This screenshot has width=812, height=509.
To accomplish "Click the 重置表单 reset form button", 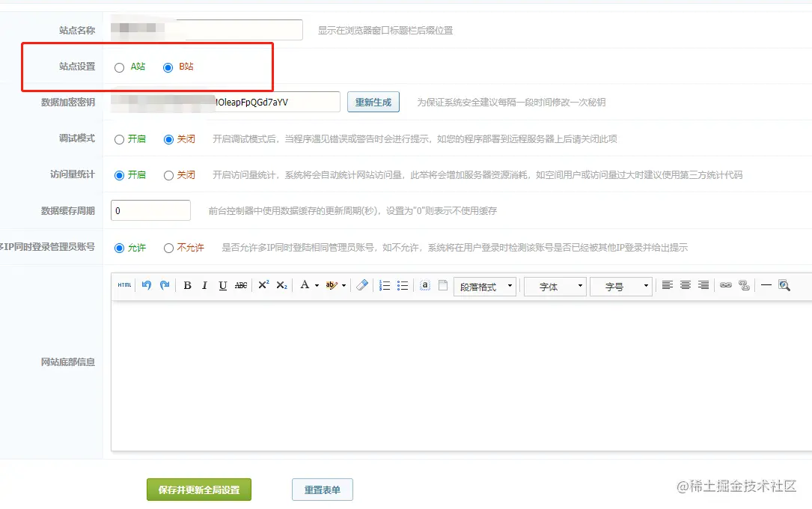I will [322, 490].
